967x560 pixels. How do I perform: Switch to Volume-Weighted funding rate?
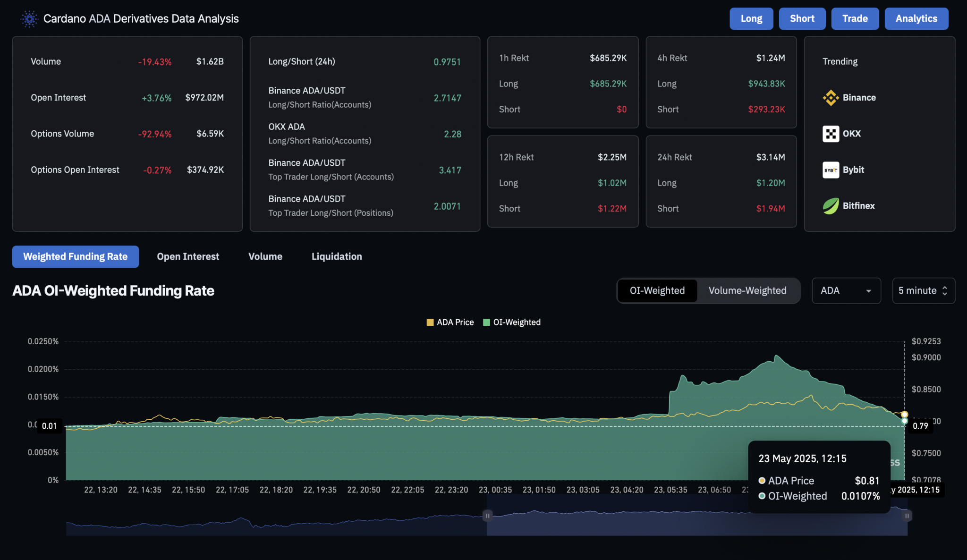coord(747,291)
